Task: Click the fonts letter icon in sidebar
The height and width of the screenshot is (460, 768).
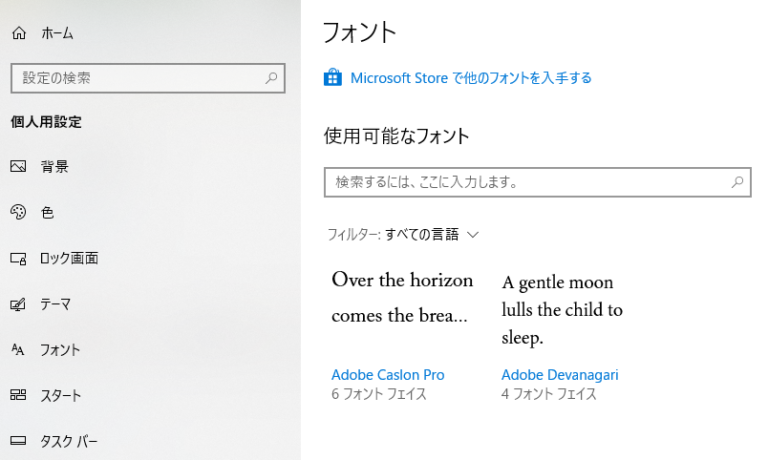Action: coord(18,350)
